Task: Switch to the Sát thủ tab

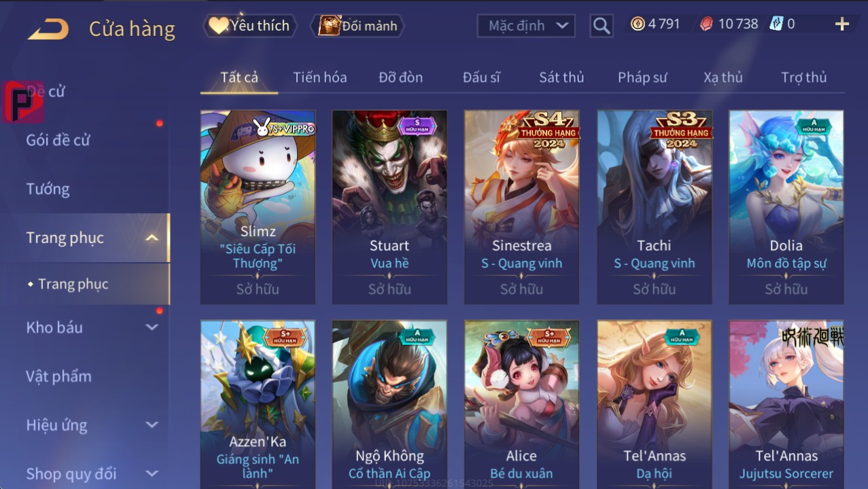Action: tap(561, 77)
